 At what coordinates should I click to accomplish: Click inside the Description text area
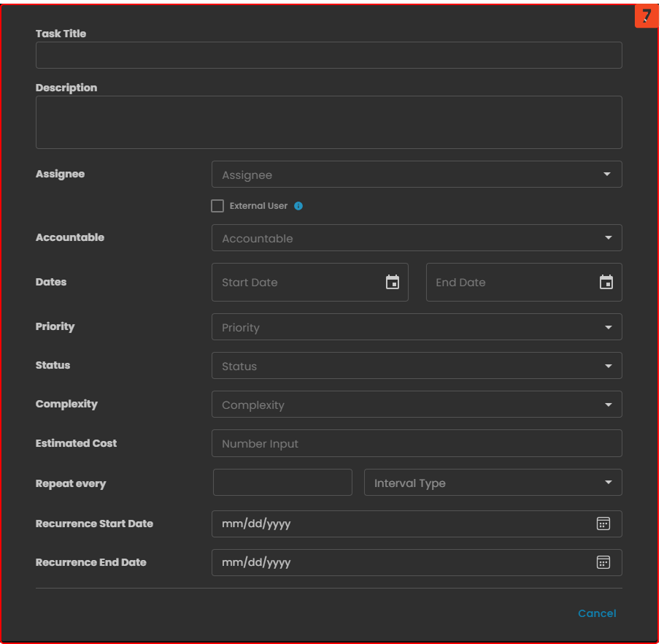coord(328,123)
